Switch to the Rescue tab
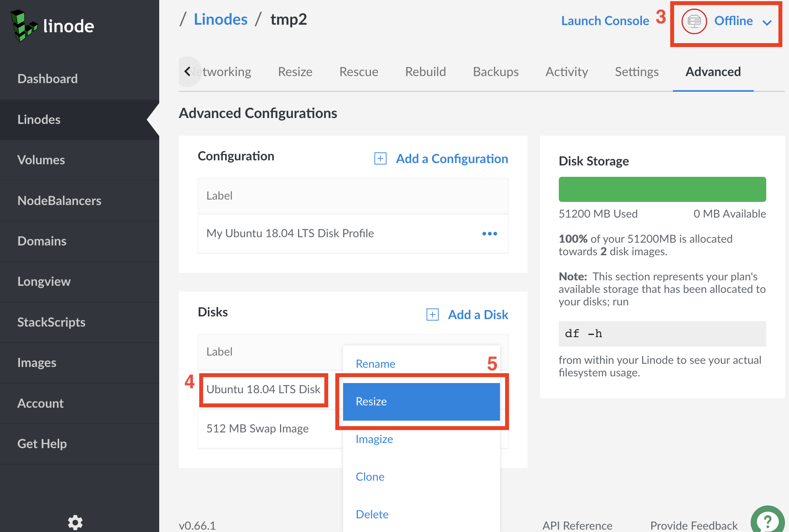The image size is (789, 532). (x=359, y=72)
